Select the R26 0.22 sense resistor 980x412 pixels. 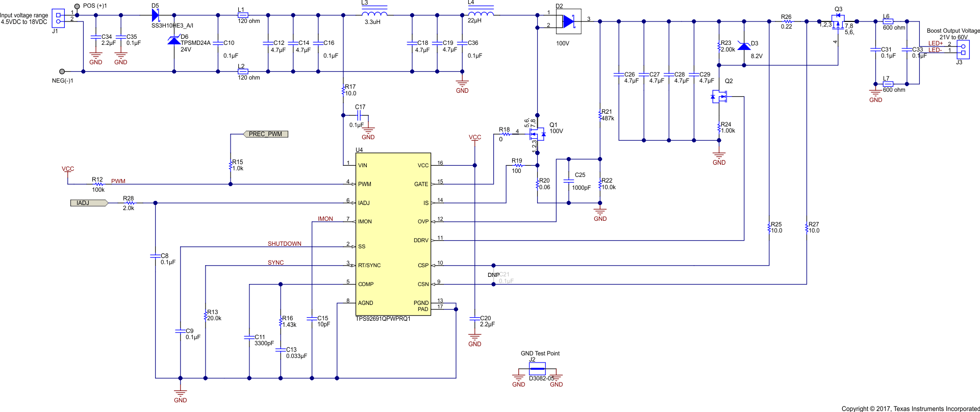click(788, 21)
